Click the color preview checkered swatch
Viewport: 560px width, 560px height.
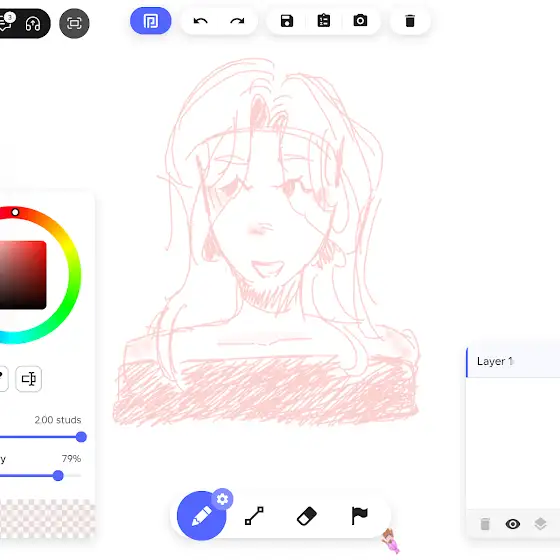(x=47, y=519)
